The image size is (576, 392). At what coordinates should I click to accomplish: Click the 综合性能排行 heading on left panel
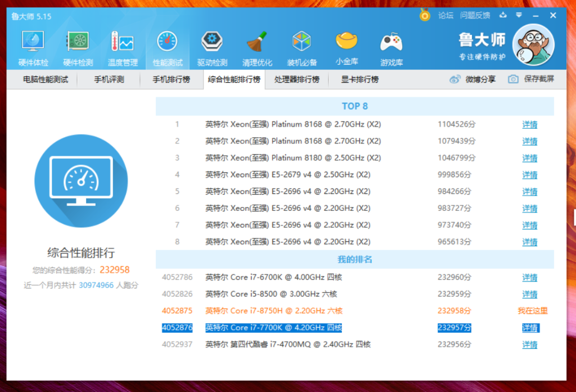[81, 253]
